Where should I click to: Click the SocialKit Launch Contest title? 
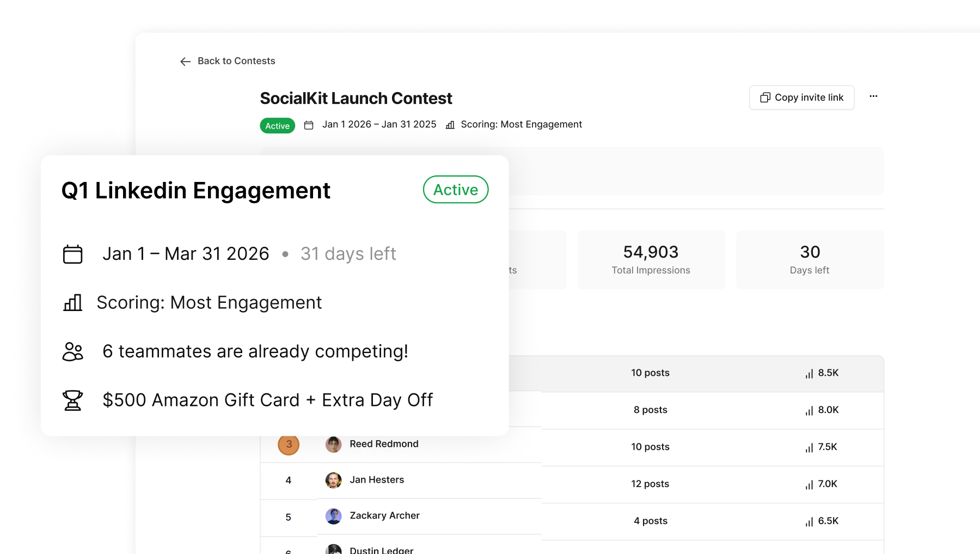[x=356, y=99]
